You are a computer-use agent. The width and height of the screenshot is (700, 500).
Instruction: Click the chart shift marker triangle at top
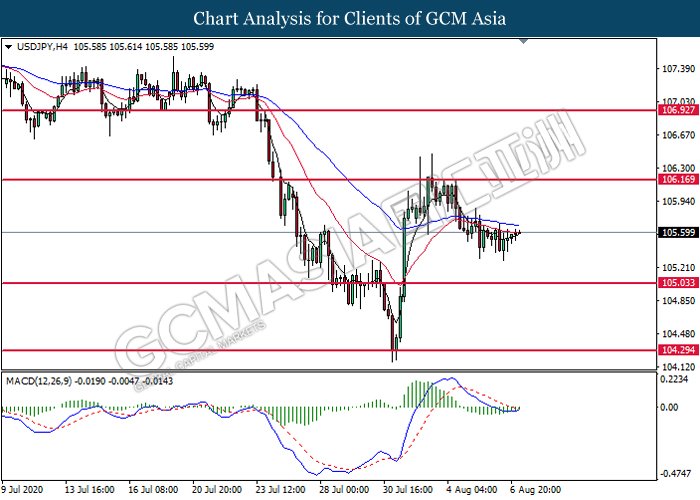pos(524,42)
